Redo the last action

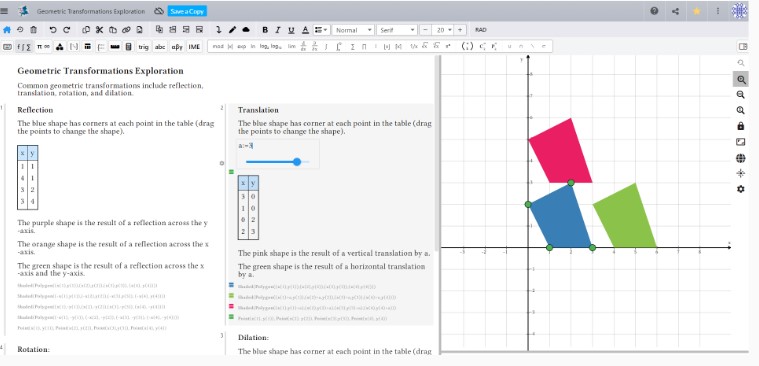click(67, 30)
